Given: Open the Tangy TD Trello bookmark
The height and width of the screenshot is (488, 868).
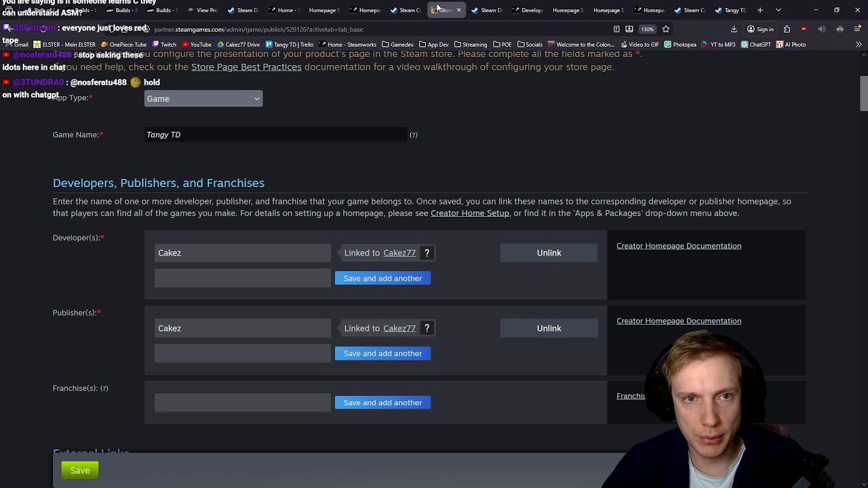Looking at the screenshot, I should tap(290, 45).
